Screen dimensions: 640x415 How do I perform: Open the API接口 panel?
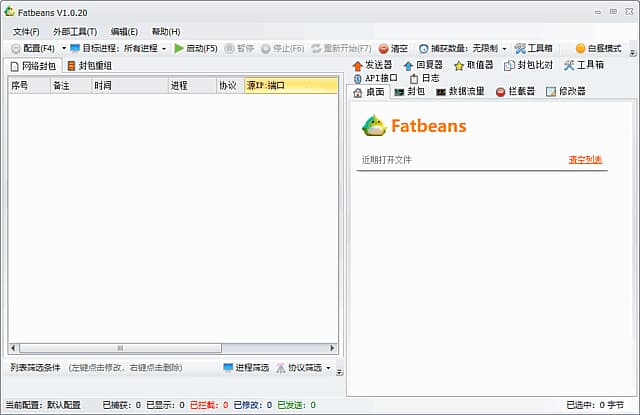click(x=375, y=78)
